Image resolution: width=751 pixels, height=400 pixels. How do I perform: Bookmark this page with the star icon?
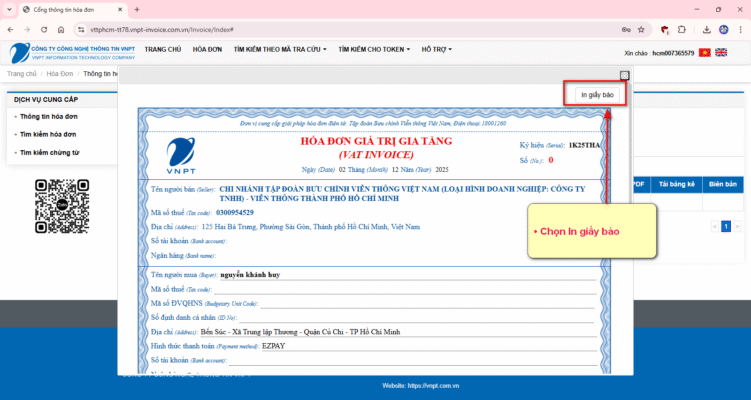pos(641,30)
